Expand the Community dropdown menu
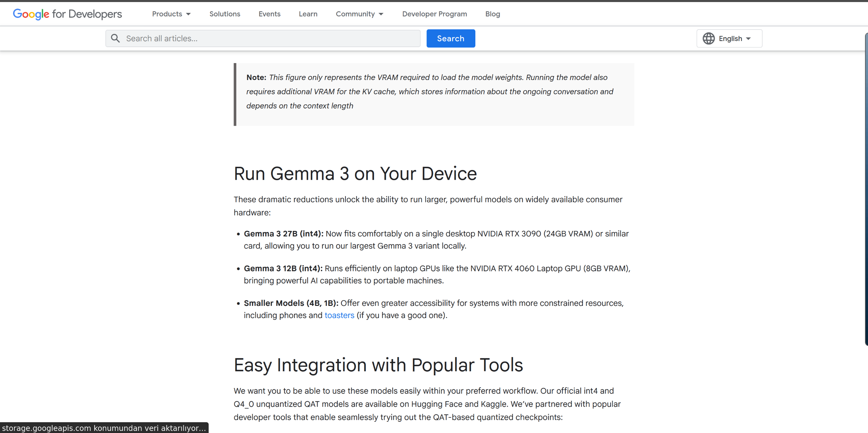The width and height of the screenshot is (868, 433). [359, 14]
